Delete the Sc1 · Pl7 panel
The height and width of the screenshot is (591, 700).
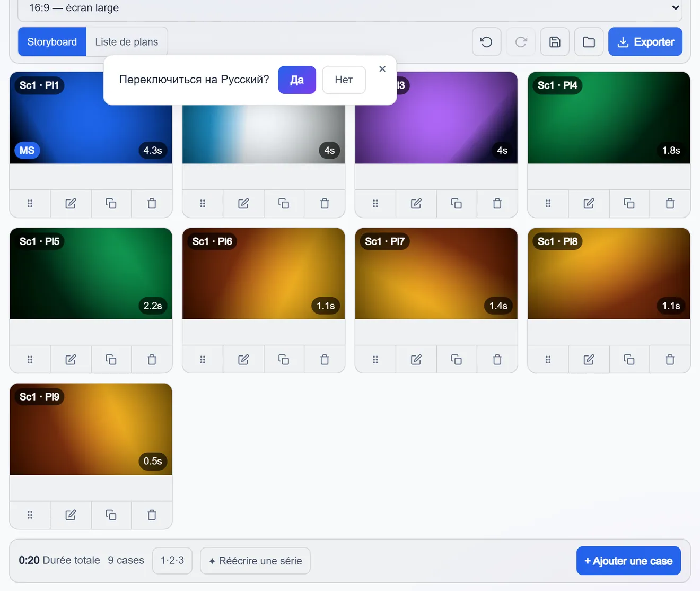click(497, 360)
